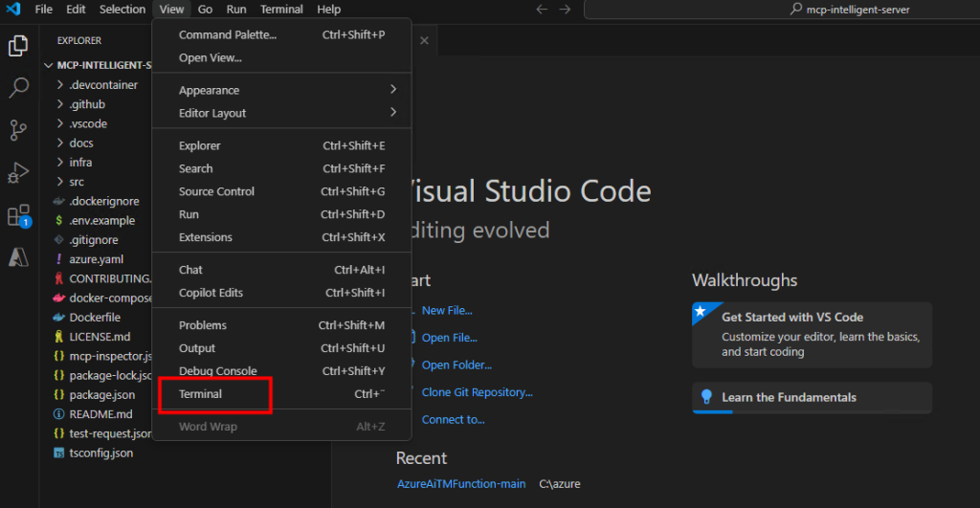
Task: Click the .gitignore file icon
Action: (58, 240)
